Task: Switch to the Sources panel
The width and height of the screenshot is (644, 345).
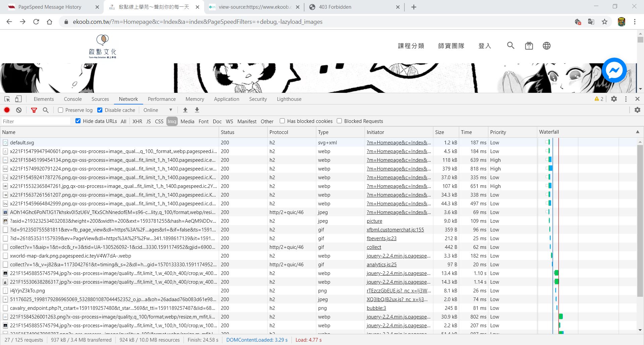Action: [100, 99]
